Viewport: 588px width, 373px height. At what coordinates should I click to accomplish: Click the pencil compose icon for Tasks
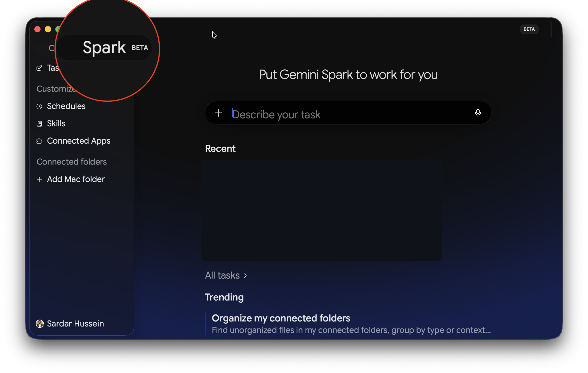point(39,68)
